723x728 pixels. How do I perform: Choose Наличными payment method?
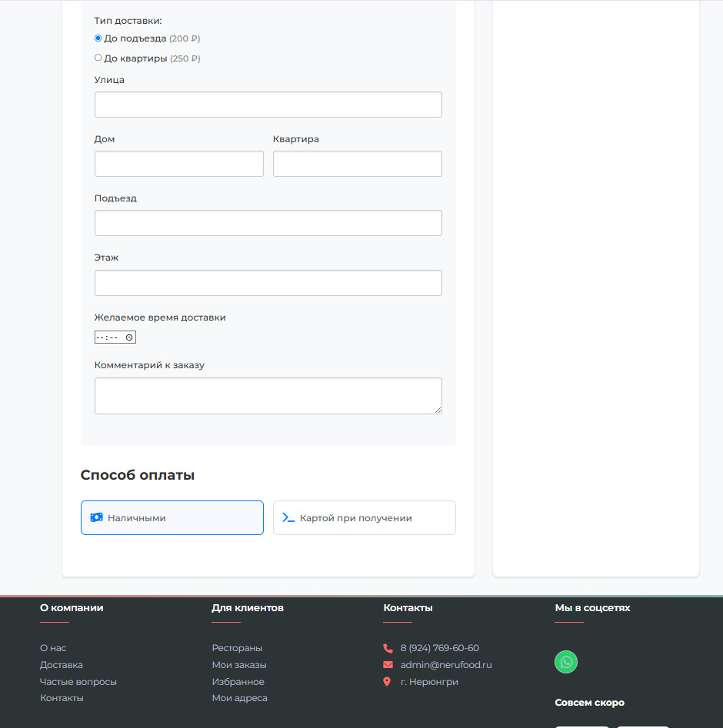[x=172, y=517]
